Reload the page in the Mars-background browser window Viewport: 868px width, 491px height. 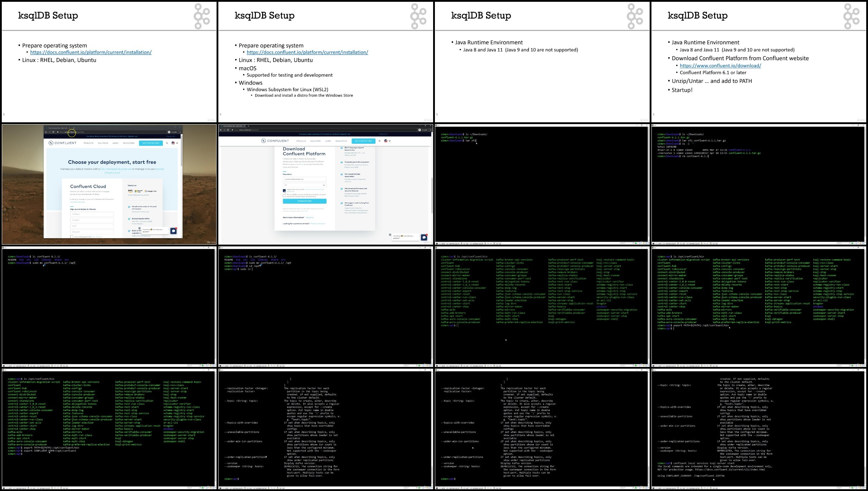coord(53,132)
